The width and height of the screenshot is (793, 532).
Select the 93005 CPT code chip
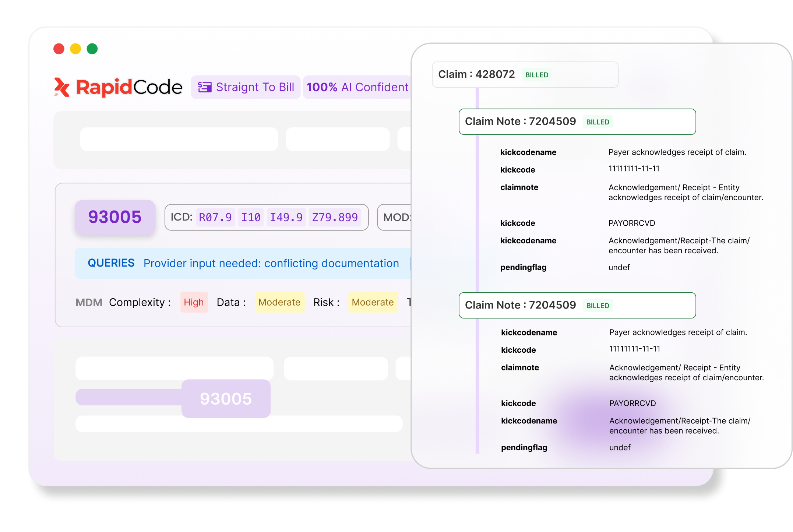point(115,217)
